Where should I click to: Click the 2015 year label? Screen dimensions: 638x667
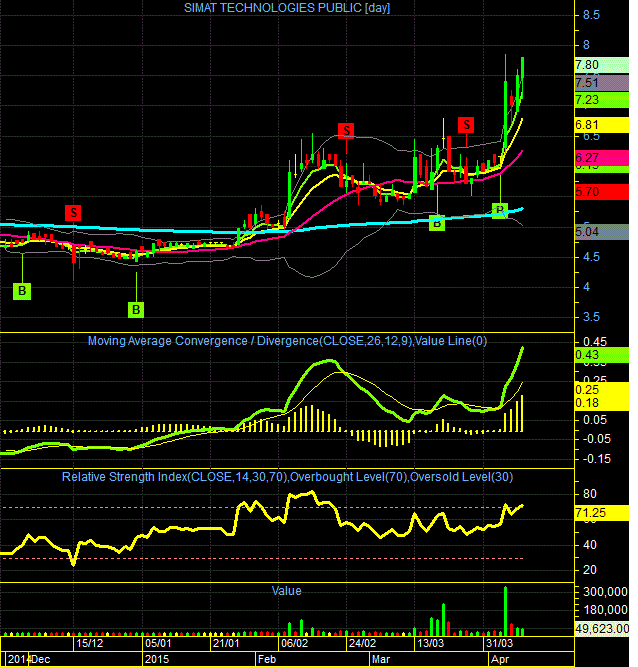(x=157, y=659)
